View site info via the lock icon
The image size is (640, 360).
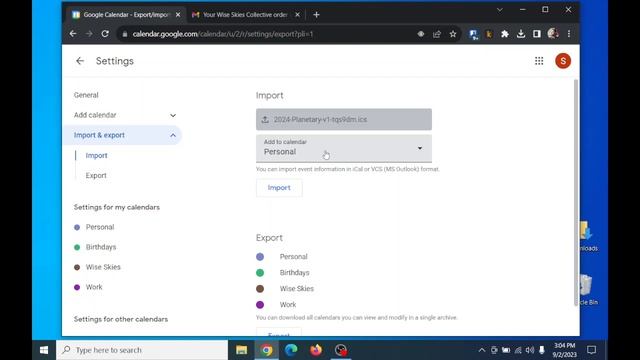click(125, 34)
